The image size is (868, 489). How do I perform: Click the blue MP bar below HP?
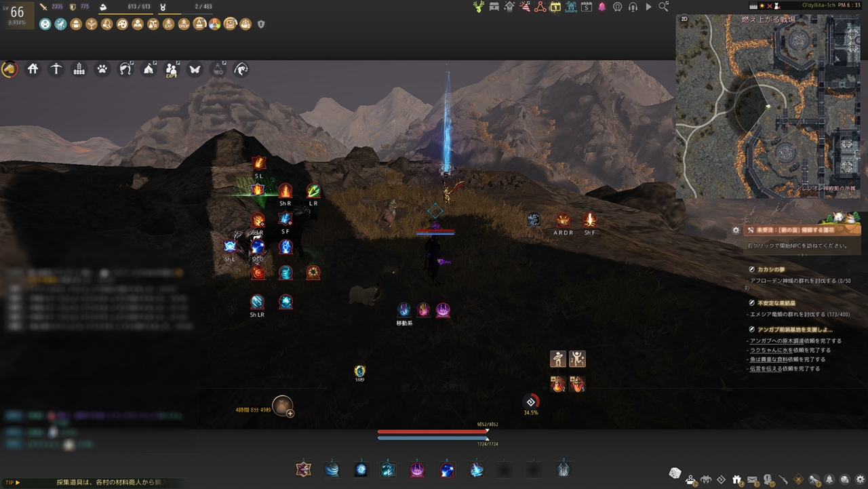432,438
